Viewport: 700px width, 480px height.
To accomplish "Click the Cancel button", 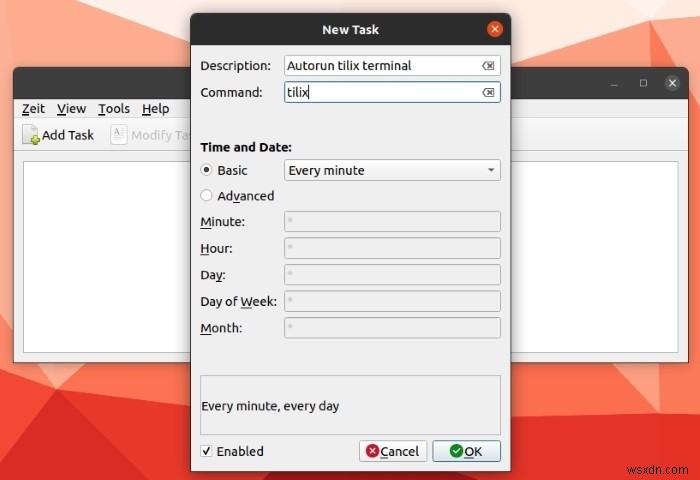I will click(x=393, y=451).
